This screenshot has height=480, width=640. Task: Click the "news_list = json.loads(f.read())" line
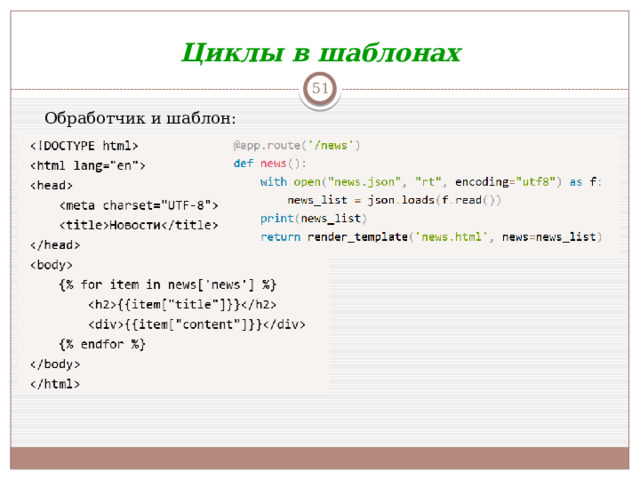tap(394, 200)
